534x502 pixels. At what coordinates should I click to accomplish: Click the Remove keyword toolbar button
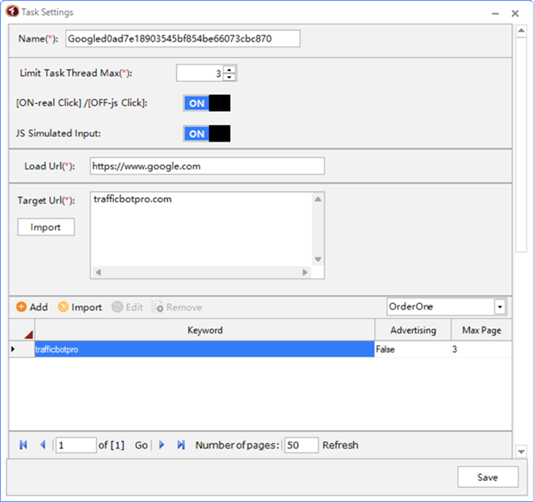177,307
